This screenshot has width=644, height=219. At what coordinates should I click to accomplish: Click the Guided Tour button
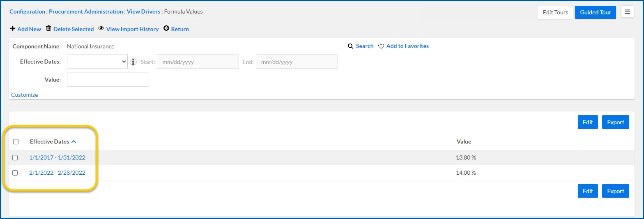(595, 12)
